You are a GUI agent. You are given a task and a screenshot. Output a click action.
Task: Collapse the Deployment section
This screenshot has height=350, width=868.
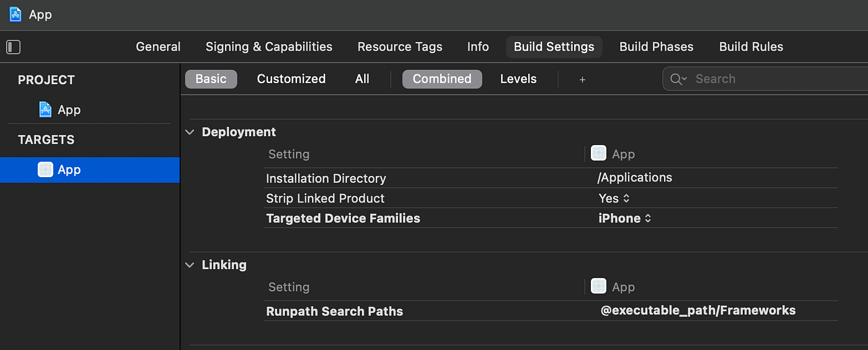coord(190,132)
